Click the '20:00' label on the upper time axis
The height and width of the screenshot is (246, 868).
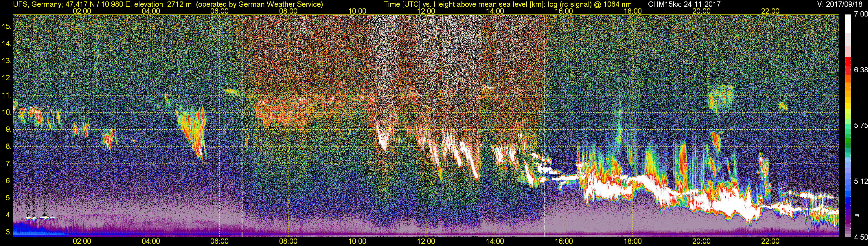point(702,11)
